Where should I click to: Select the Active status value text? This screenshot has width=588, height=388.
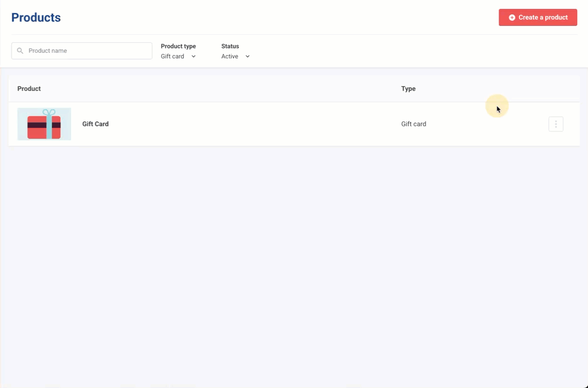(x=230, y=57)
